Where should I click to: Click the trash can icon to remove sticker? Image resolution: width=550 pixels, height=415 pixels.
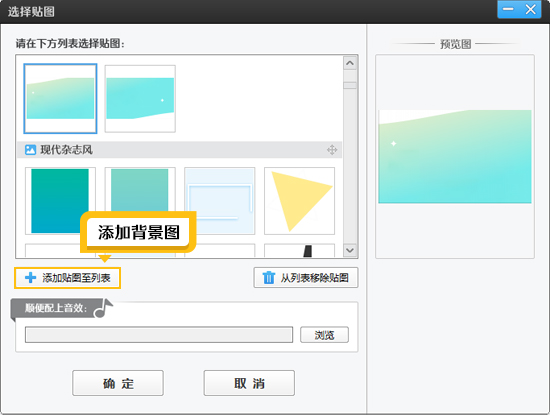[x=269, y=277]
